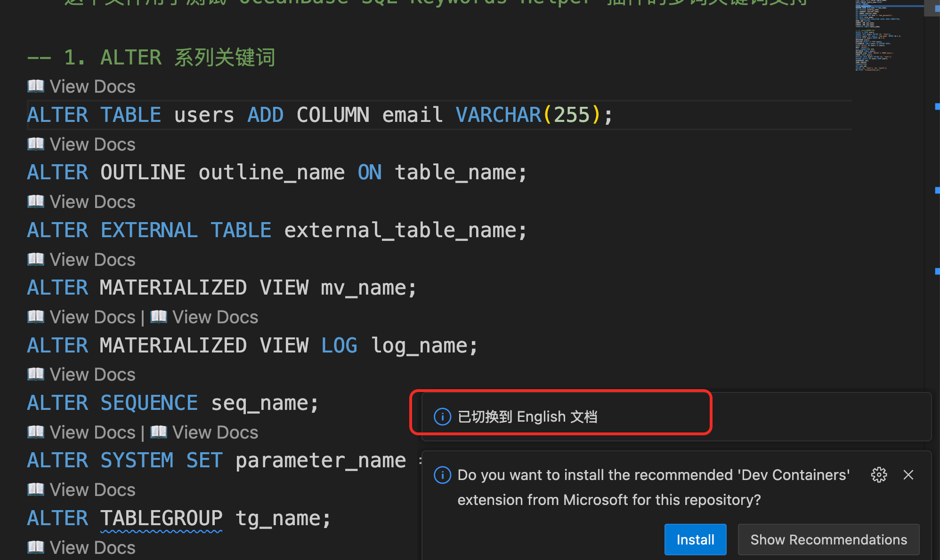Click Show Recommendations button
Screen dimensions: 940x560
coord(828,539)
